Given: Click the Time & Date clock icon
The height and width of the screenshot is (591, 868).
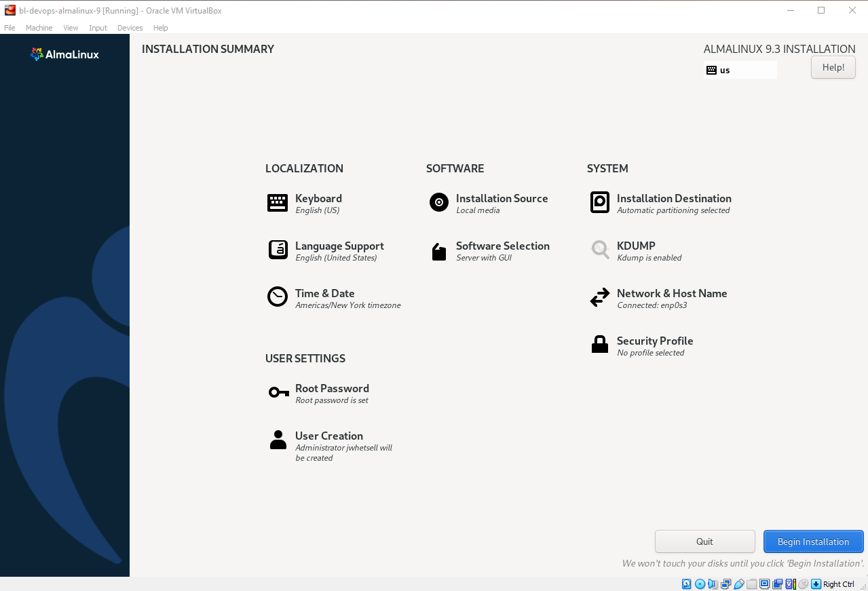Looking at the screenshot, I should (278, 297).
